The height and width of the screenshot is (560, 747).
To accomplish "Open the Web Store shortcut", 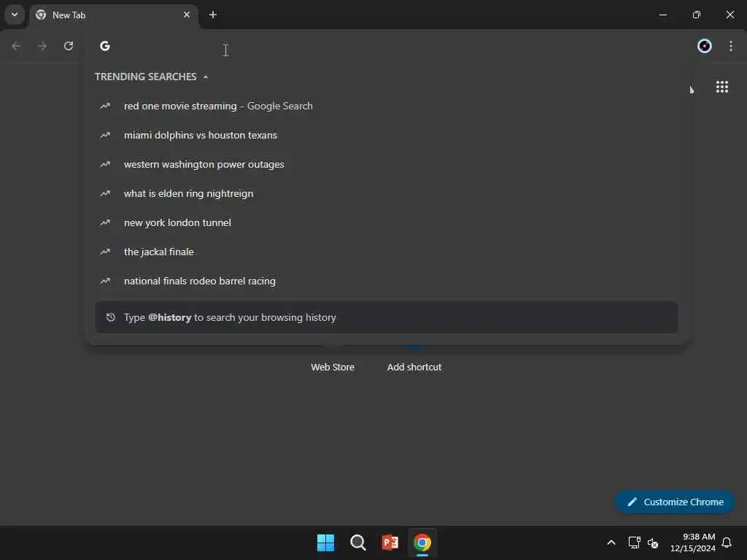I will click(333, 367).
